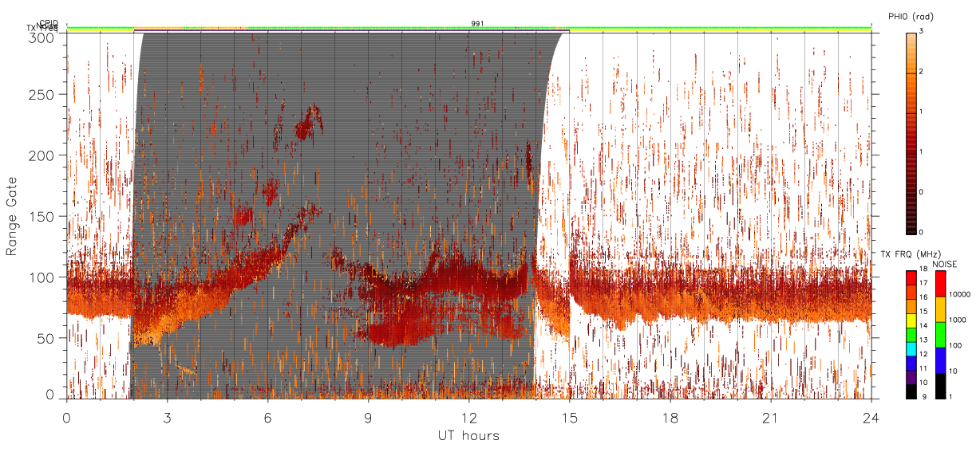Click the NOISE legend label "10000"
Viewport: 980px width, 452px height.
coord(958,294)
